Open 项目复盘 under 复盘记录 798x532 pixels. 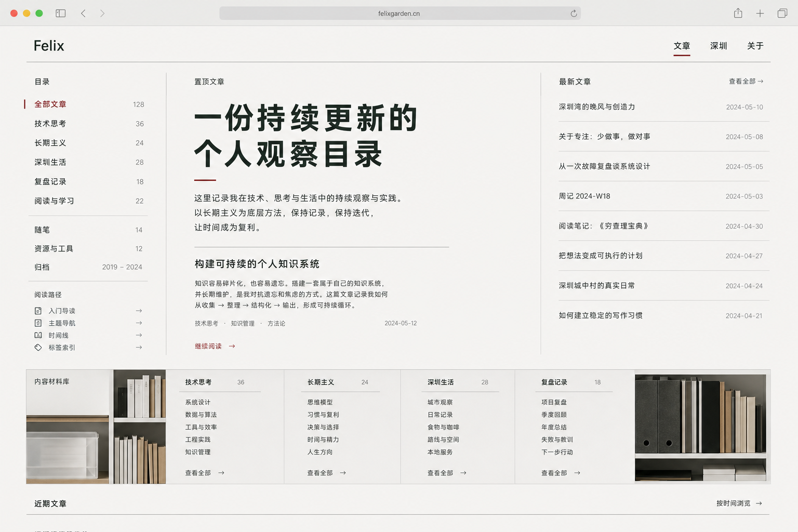click(554, 402)
